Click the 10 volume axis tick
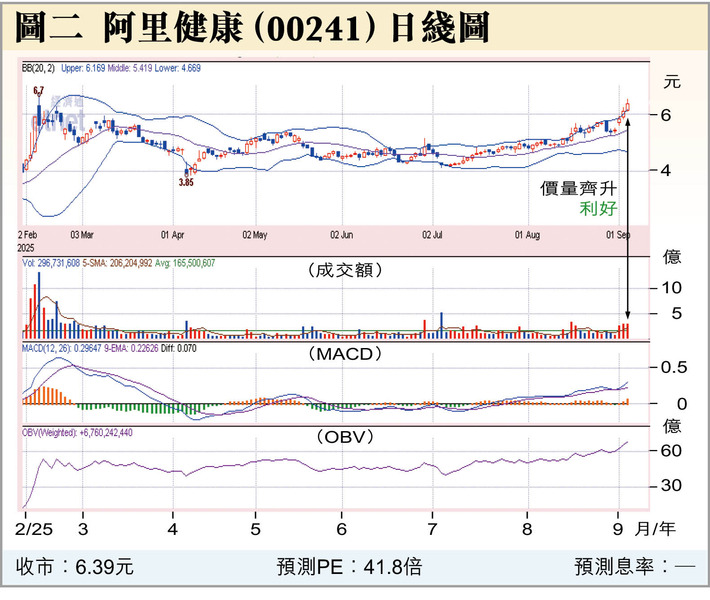710x600 pixels. pyautogui.click(x=671, y=288)
